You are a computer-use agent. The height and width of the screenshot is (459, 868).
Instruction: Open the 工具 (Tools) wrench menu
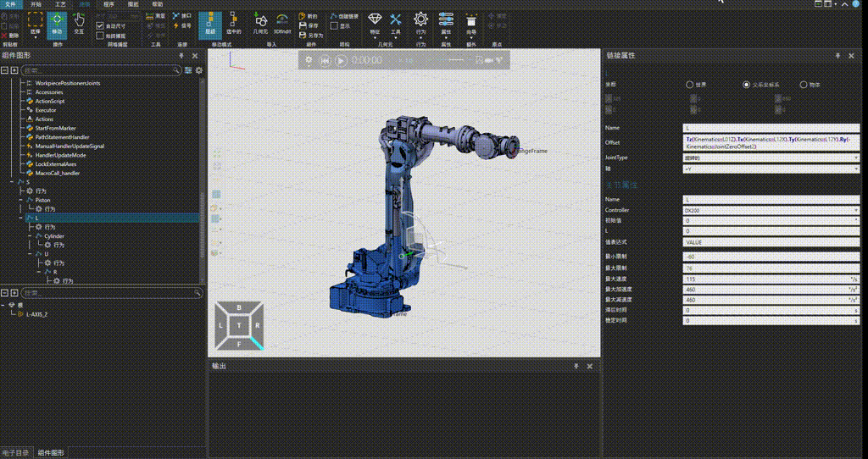[395, 25]
